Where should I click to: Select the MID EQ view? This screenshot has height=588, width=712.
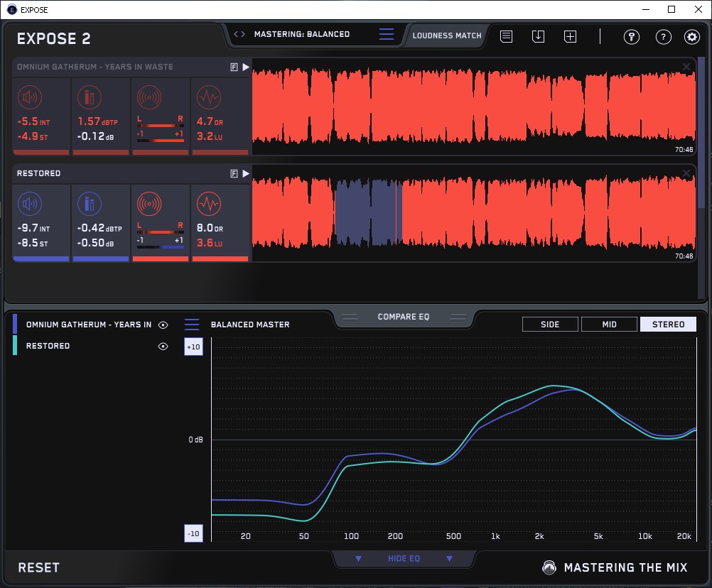tap(609, 325)
